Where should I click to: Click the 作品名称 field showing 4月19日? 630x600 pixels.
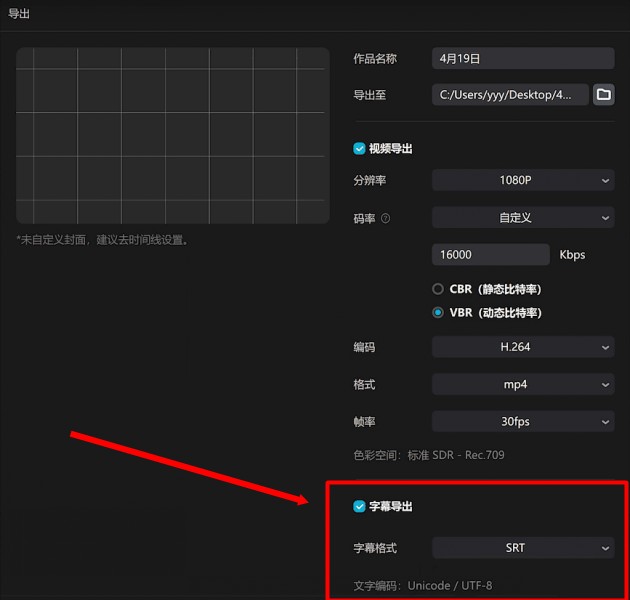[523, 58]
